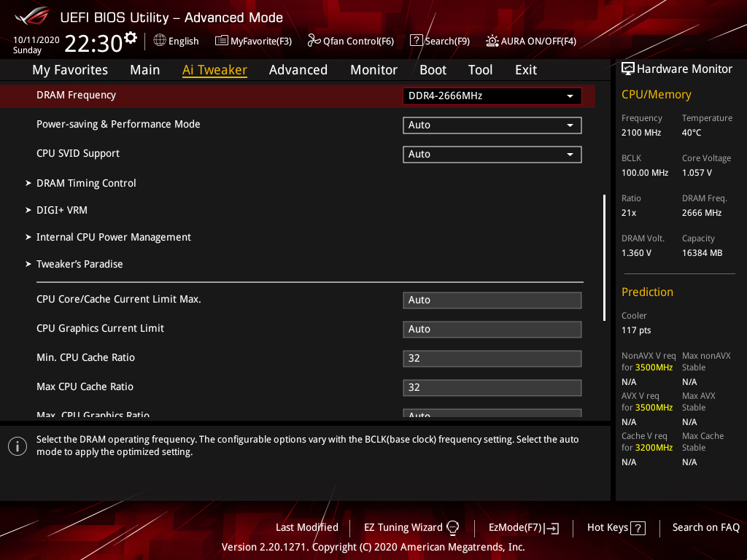Open Qfan Control(F6)

[358, 42]
